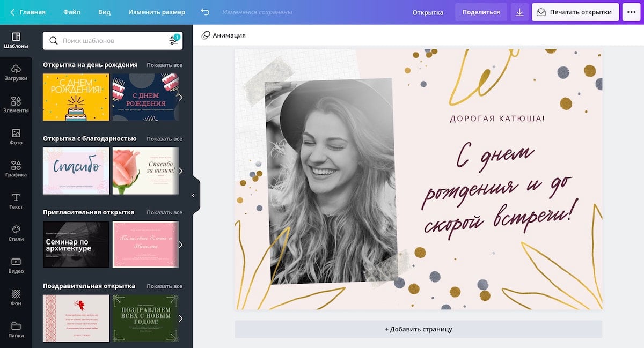The width and height of the screenshot is (644, 348).
Task: Expand birthday card row next arrow
Action: pyautogui.click(x=180, y=97)
